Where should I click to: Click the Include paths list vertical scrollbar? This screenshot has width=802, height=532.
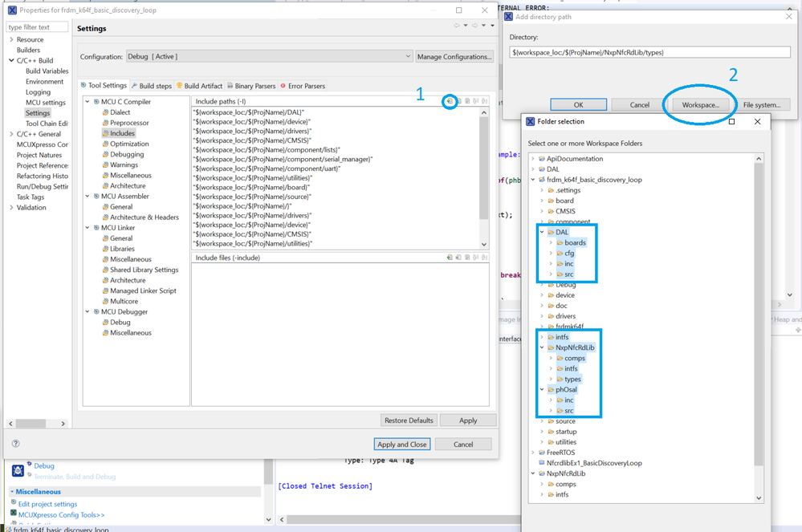pos(484,169)
